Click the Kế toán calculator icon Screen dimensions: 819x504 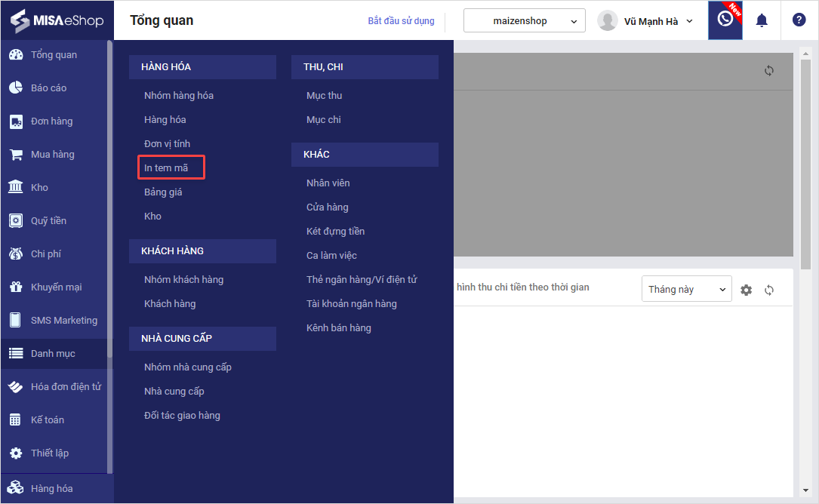[x=16, y=420]
